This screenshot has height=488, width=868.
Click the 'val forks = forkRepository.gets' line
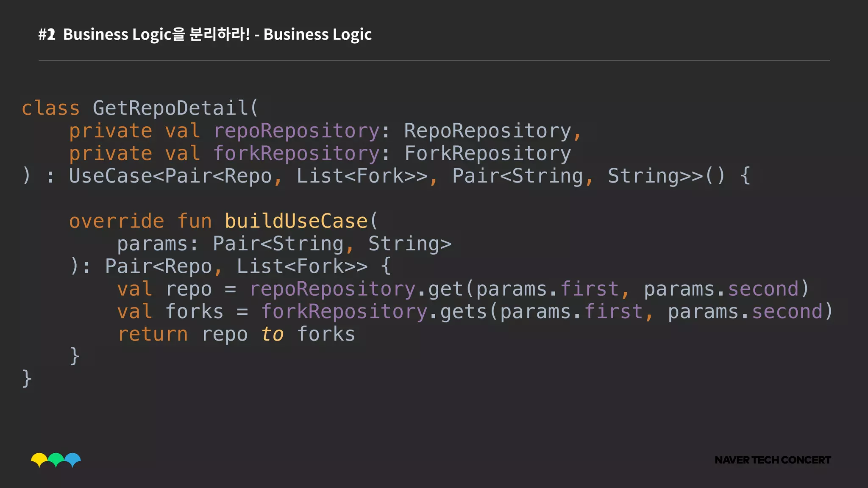(x=475, y=312)
